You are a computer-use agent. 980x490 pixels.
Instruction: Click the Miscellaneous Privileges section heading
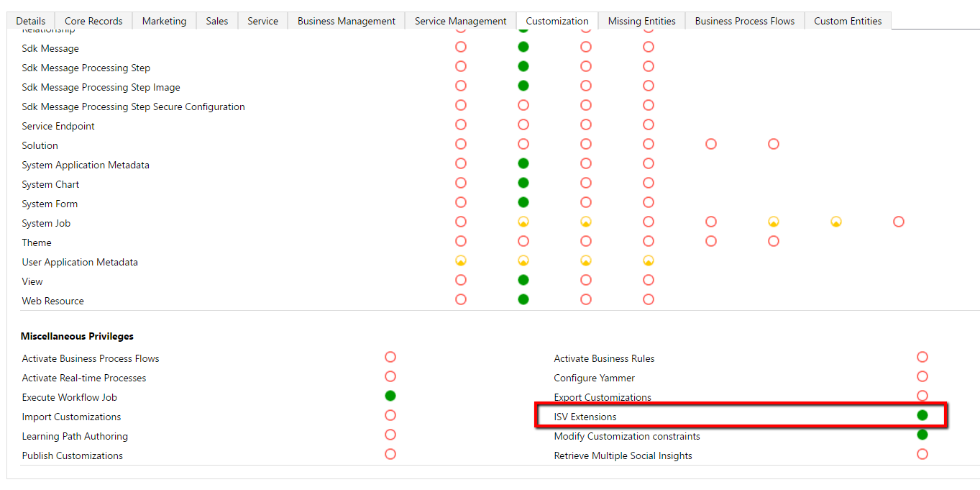(77, 336)
